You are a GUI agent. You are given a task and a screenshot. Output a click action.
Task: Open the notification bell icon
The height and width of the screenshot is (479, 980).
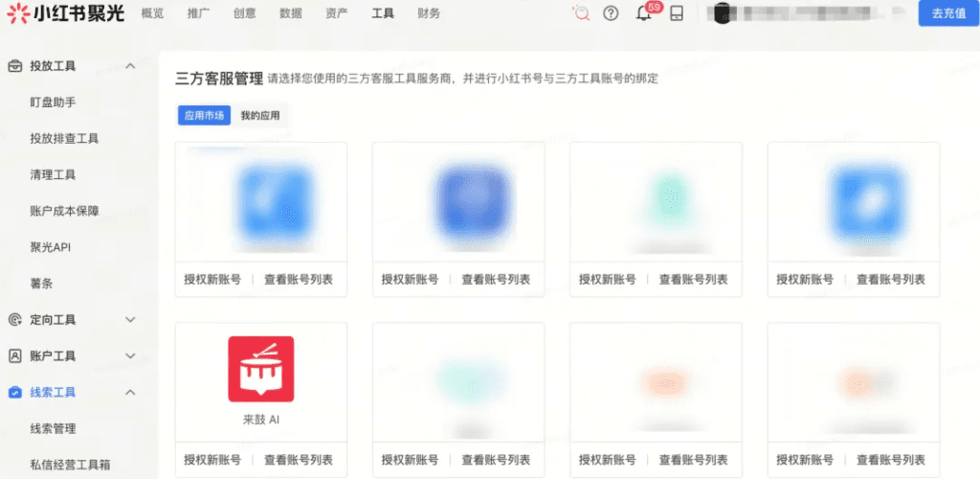click(x=644, y=13)
